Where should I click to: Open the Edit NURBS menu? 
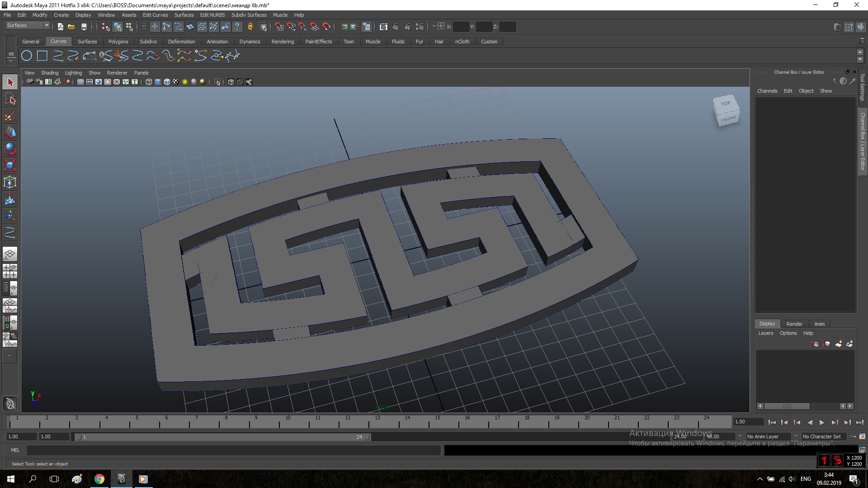[x=212, y=15]
